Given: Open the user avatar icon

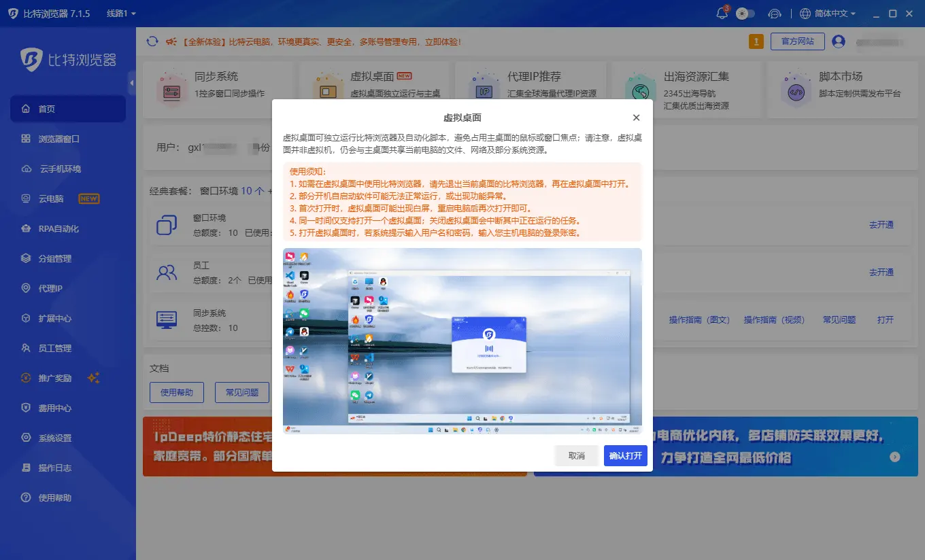Looking at the screenshot, I should pyautogui.click(x=839, y=41).
